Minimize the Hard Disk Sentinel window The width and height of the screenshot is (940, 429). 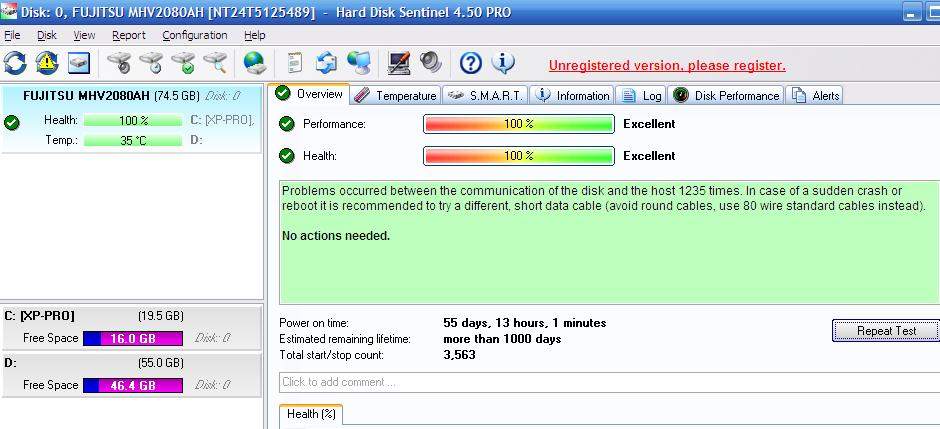pyautogui.click(x=911, y=12)
